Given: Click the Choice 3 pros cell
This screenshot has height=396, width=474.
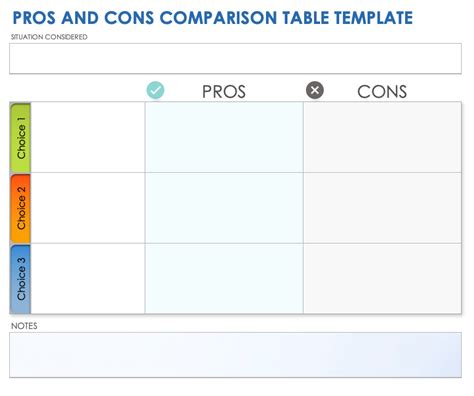Looking at the screenshot, I should [x=224, y=279].
